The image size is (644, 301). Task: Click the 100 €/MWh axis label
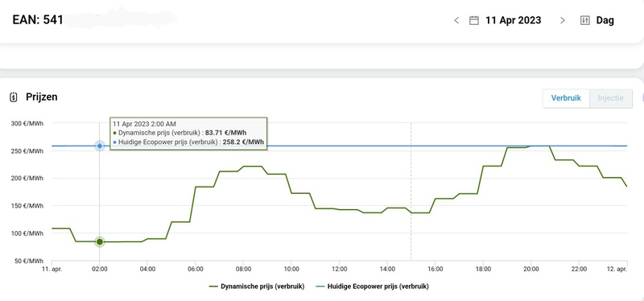click(27, 233)
